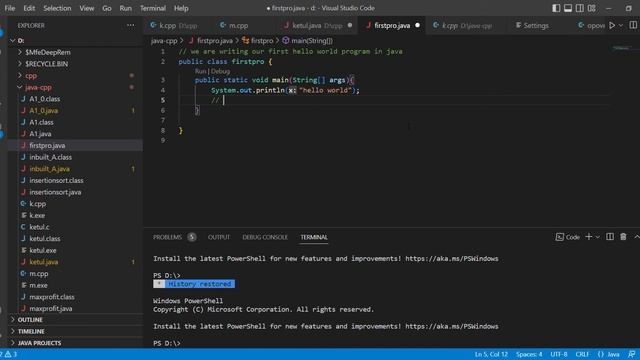Open the Terminal menu
The height and width of the screenshot is (360, 640).
[x=153, y=8]
